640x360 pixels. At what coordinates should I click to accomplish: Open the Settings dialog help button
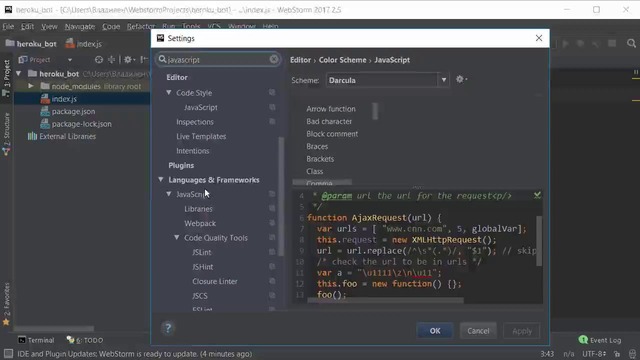[x=168, y=328]
